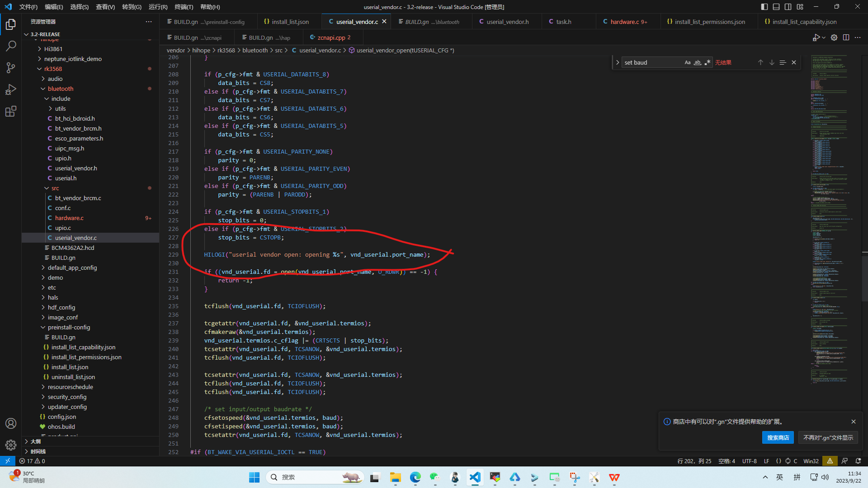Enable match case in the find widget

pyautogui.click(x=688, y=62)
